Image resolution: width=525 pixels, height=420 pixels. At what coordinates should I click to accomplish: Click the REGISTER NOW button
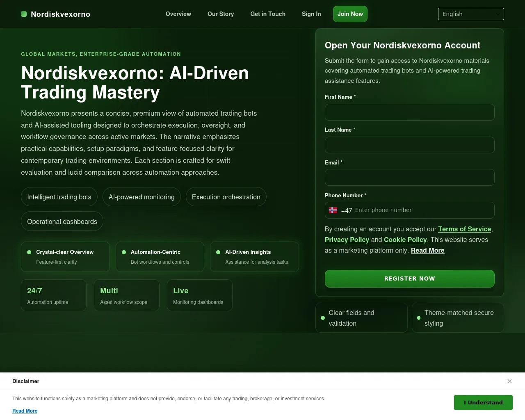coord(410,278)
